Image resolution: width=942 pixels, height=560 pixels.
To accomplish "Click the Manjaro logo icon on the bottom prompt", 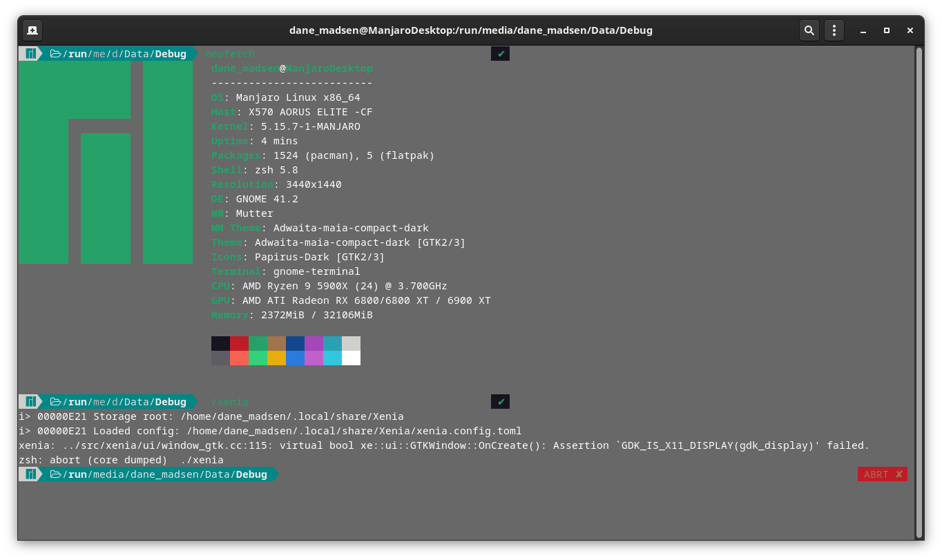I will click(x=30, y=474).
